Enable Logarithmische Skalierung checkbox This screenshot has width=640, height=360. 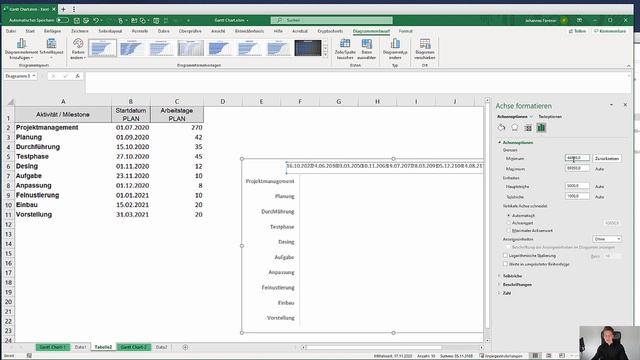click(505, 256)
